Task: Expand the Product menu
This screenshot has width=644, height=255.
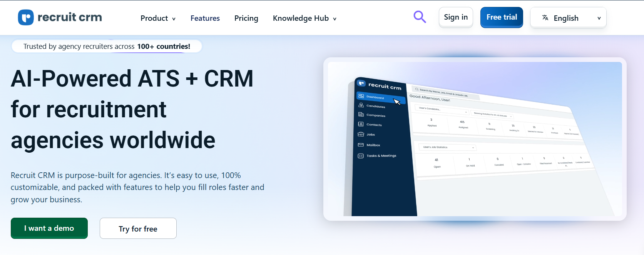Action: 158,18
